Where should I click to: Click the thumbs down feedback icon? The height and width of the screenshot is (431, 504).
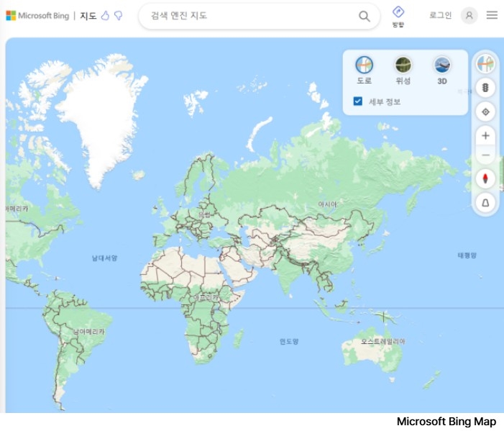118,15
